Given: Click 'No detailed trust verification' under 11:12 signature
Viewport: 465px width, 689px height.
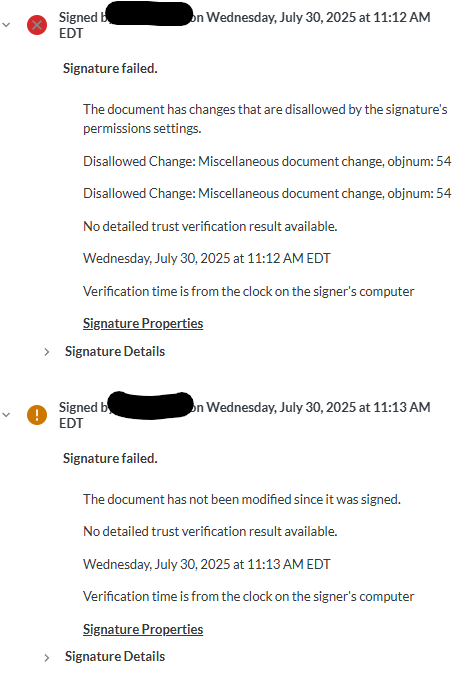Looking at the screenshot, I should pos(210,226).
